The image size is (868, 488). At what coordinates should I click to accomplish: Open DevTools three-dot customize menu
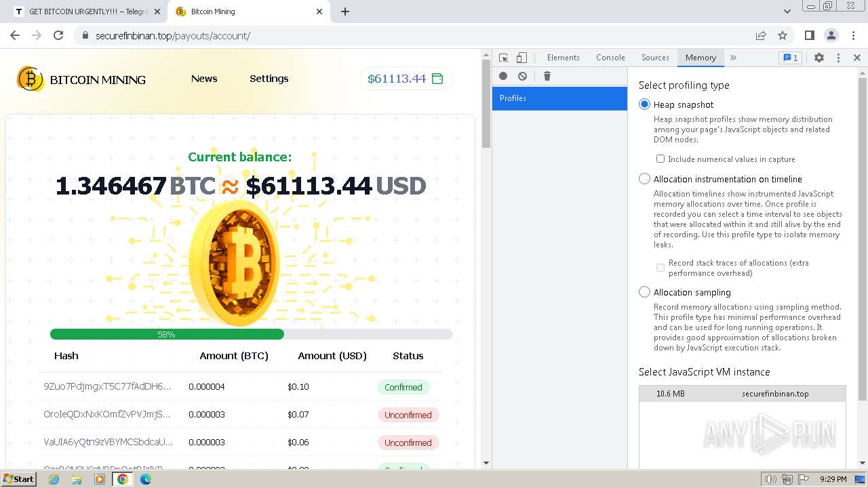[838, 58]
